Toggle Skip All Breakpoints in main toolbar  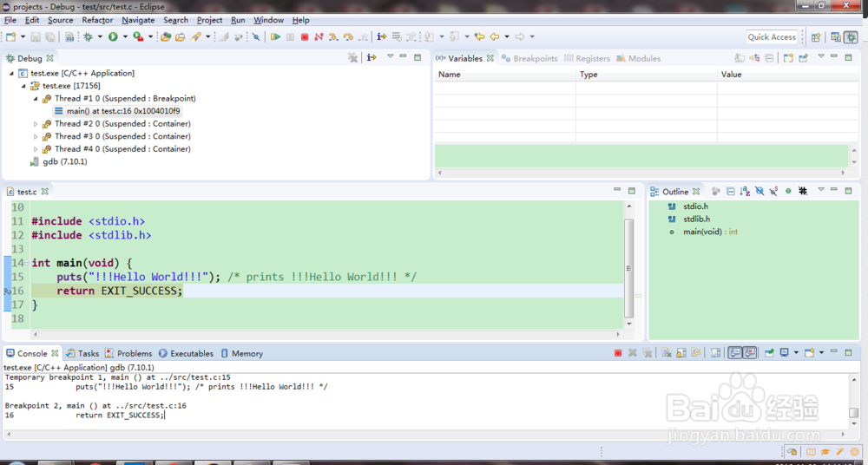coord(256,37)
